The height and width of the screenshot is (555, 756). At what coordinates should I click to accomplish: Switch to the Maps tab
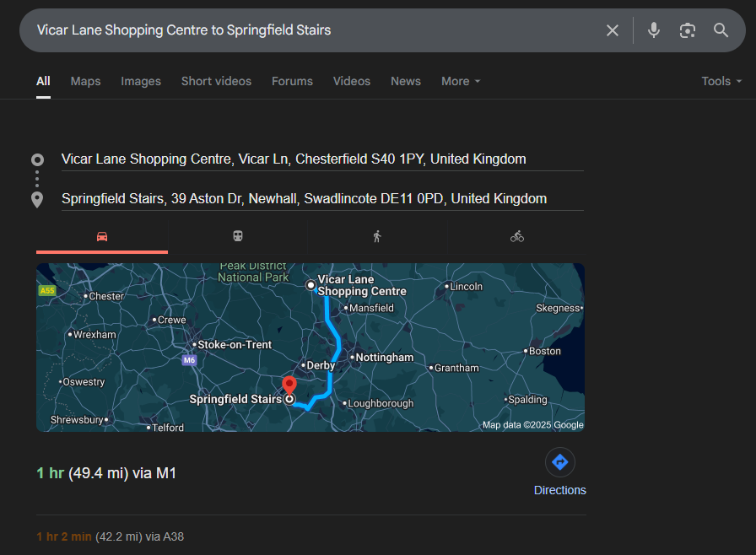tap(85, 81)
